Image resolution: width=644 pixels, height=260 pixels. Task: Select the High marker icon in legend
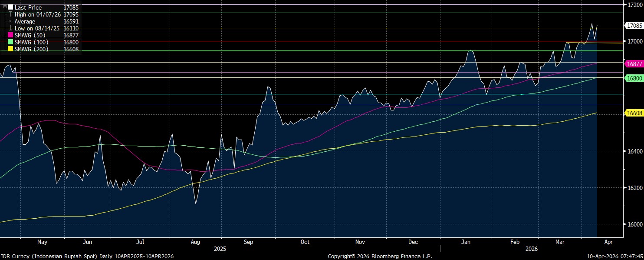click(10, 14)
